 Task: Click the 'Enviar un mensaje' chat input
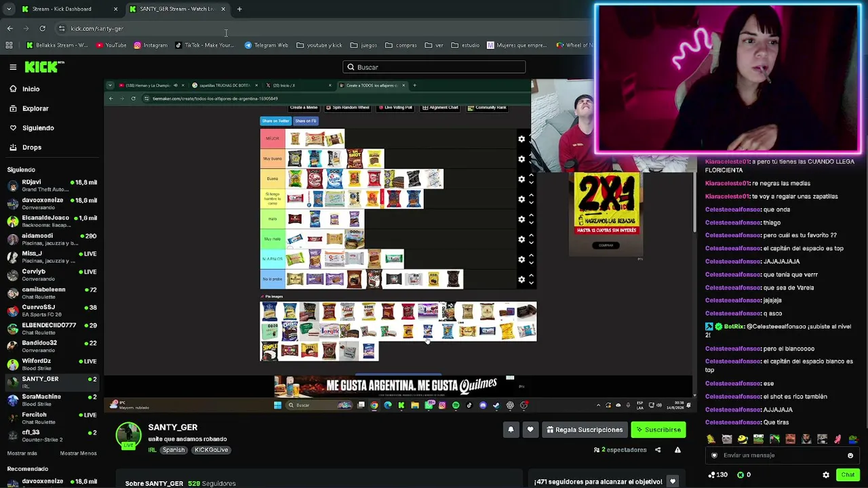coord(781,455)
